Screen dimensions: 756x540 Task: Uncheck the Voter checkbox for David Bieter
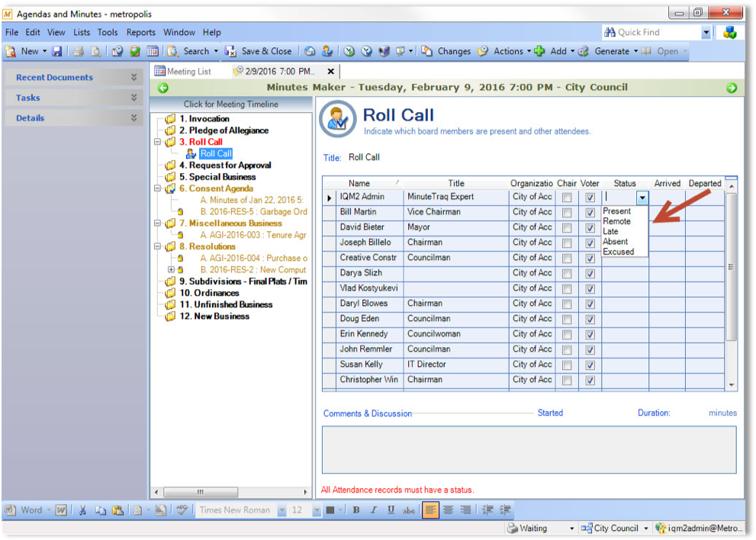point(589,227)
